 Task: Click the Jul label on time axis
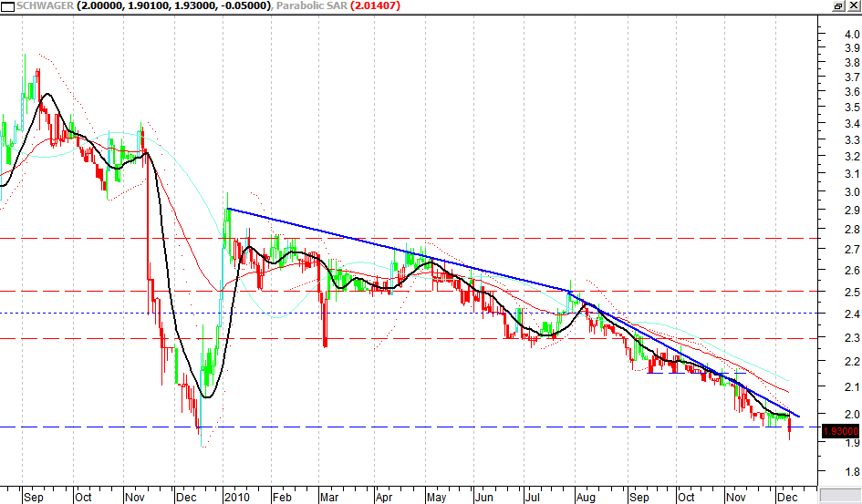[532, 497]
